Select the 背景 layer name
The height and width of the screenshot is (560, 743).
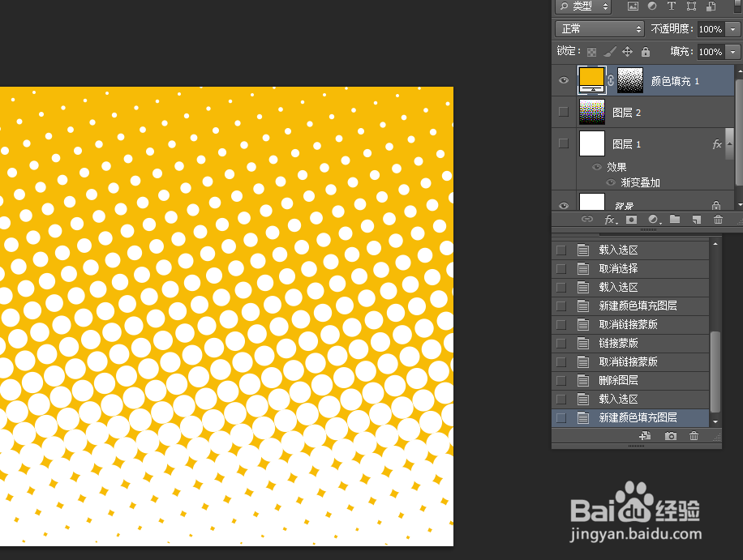(624, 206)
